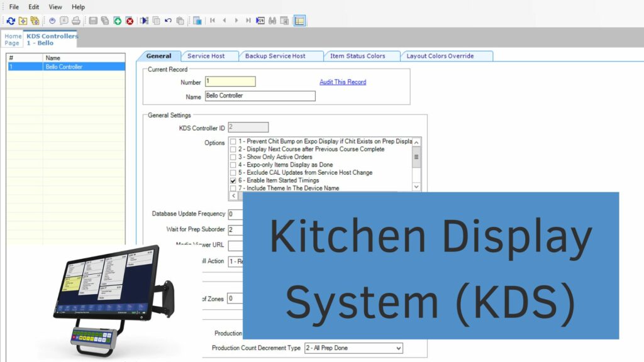Click the Options list vertical scrollbar thumb

416,157
